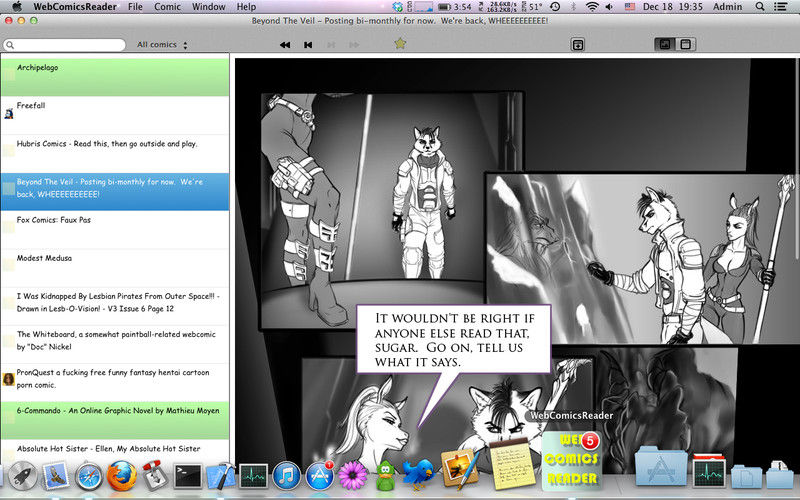This screenshot has height=500, width=800.
Task: Select the PronQuest list entry
Action: tap(115, 382)
